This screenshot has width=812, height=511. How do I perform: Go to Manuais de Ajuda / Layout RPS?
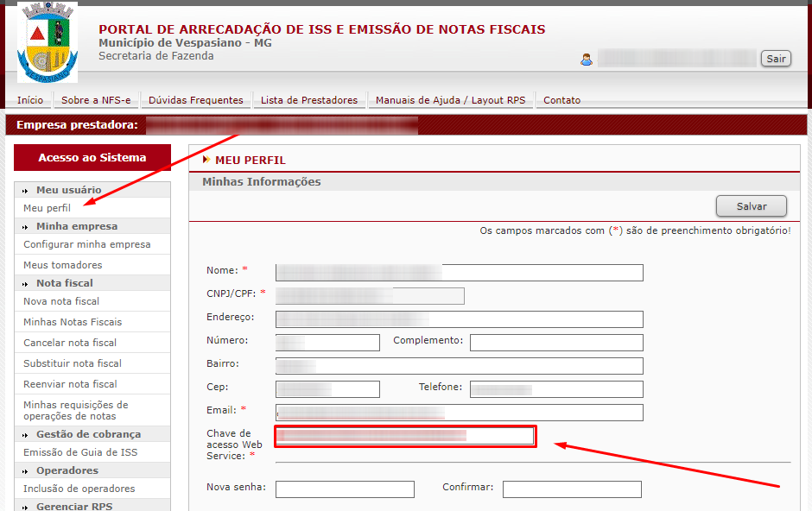tap(451, 100)
